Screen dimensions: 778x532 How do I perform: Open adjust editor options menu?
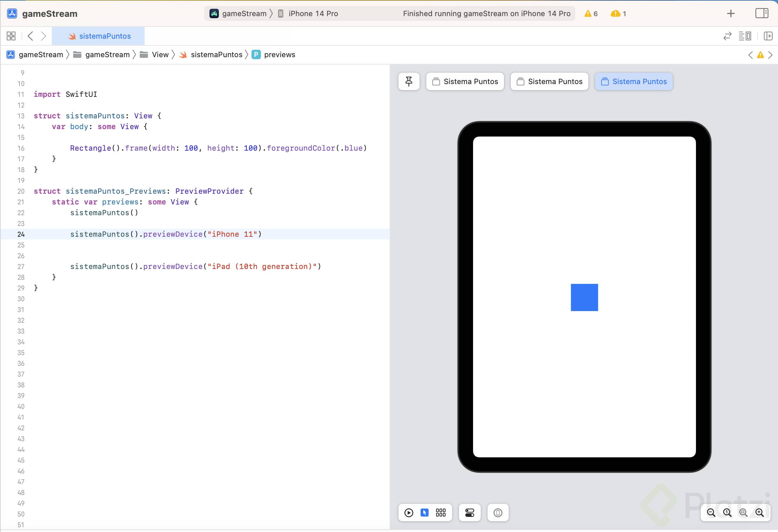745,36
